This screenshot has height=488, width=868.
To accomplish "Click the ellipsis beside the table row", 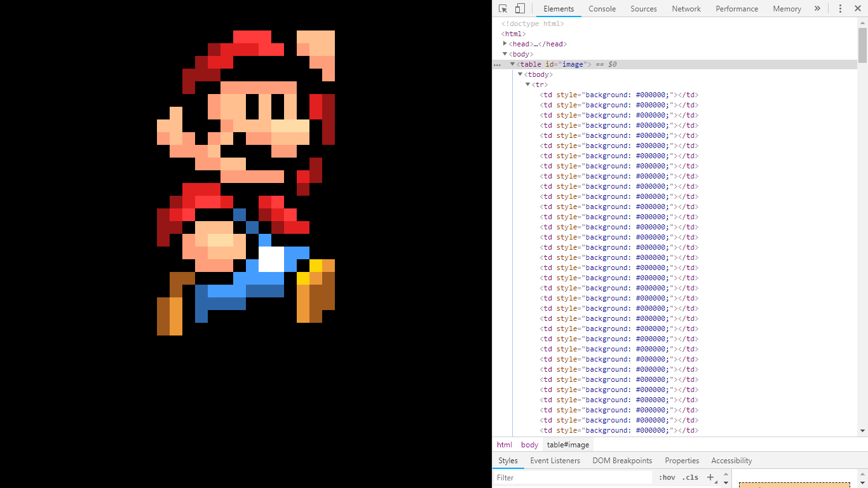I will coord(497,64).
